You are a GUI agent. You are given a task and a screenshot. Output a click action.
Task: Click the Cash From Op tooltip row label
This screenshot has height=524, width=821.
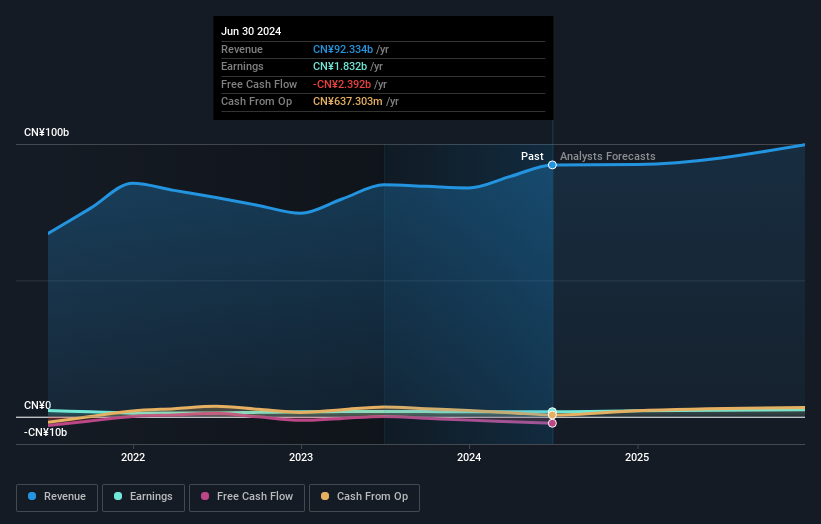[x=257, y=102]
